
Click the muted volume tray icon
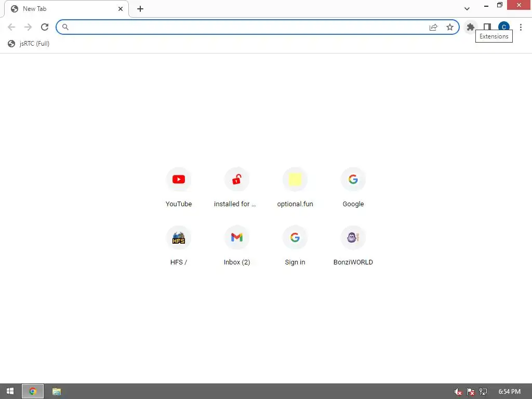pos(458,392)
